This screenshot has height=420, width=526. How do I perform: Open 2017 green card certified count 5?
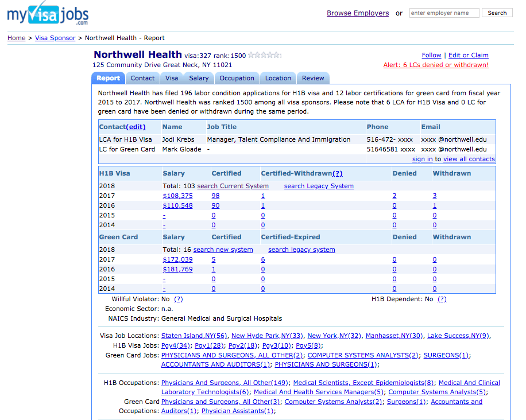(x=214, y=259)
